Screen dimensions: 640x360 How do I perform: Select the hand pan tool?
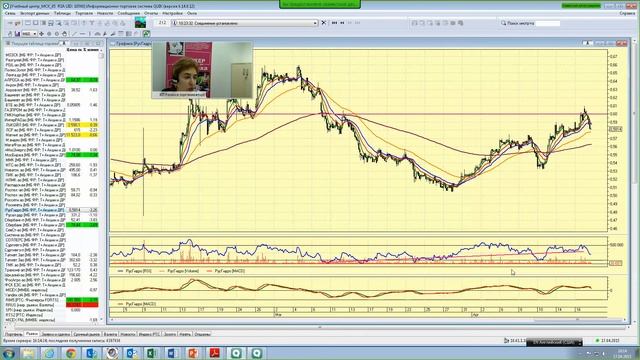click(x=64, y=34)
